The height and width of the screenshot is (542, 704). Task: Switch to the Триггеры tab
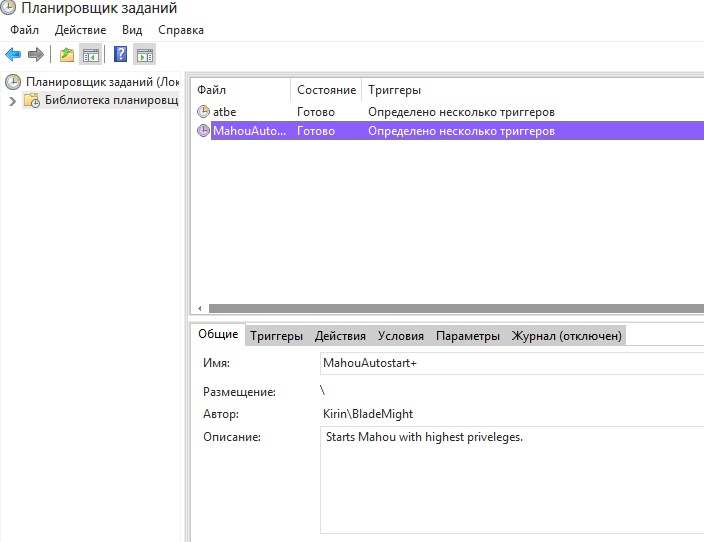tap(276, 336)
